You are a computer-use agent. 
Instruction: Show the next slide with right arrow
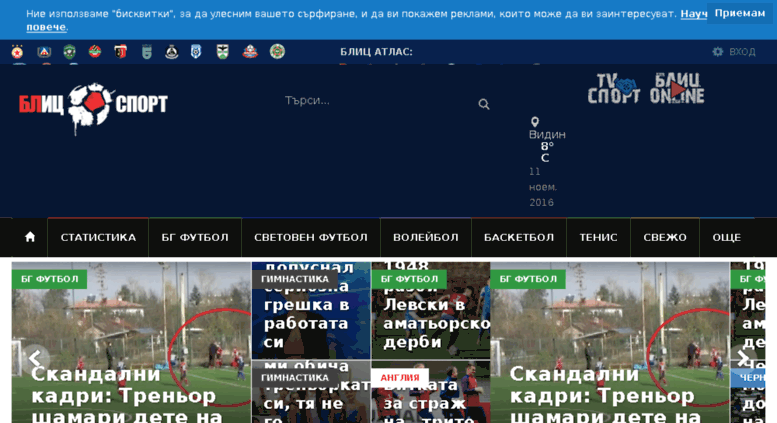742,358
